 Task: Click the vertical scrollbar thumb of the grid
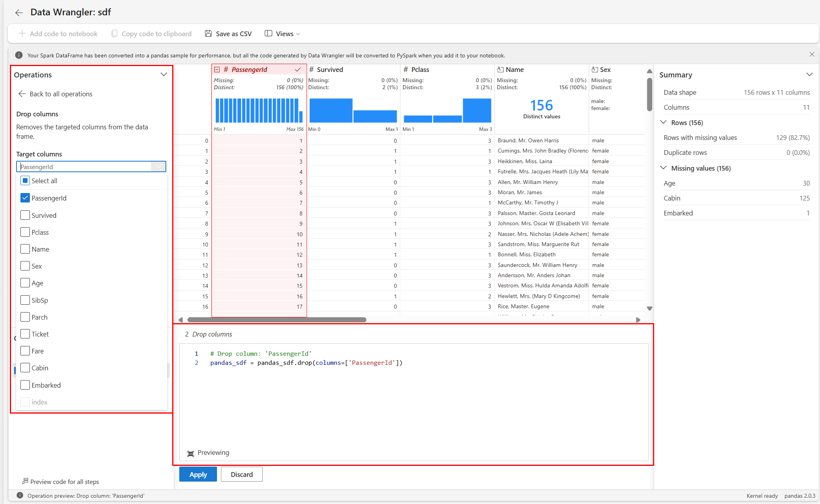[x=649, y=94]
